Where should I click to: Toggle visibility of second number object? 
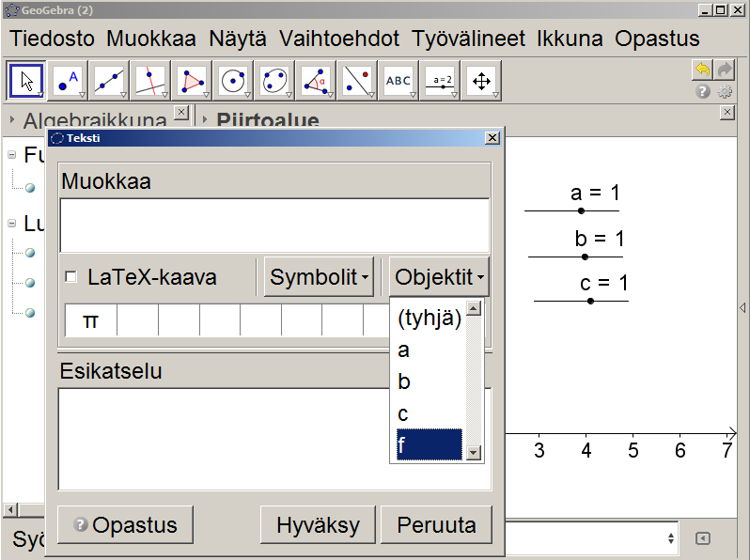point(30,283)
